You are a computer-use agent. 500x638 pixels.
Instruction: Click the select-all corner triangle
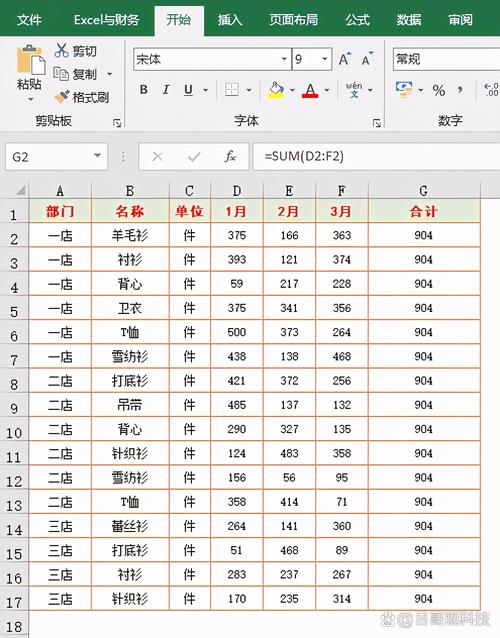tap(20, 190)
